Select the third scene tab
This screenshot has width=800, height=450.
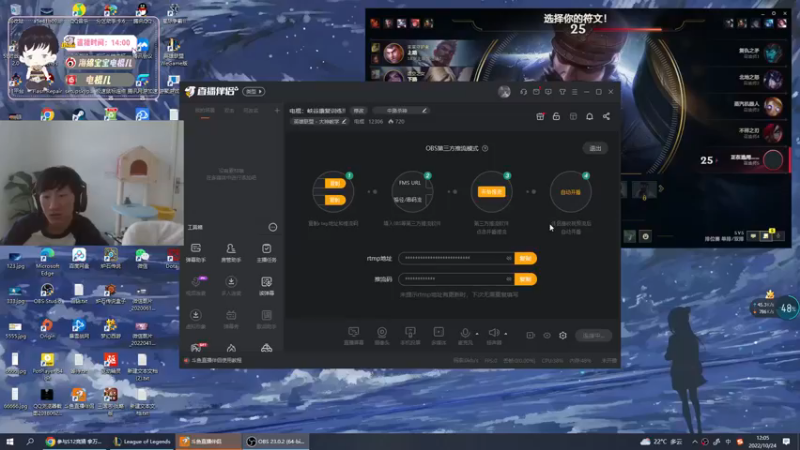251,111
